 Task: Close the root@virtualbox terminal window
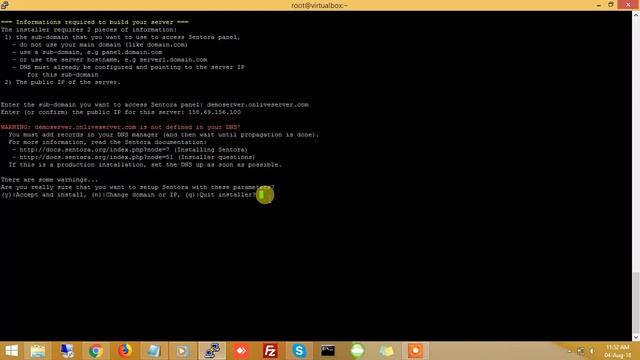[x=628, y=5]
